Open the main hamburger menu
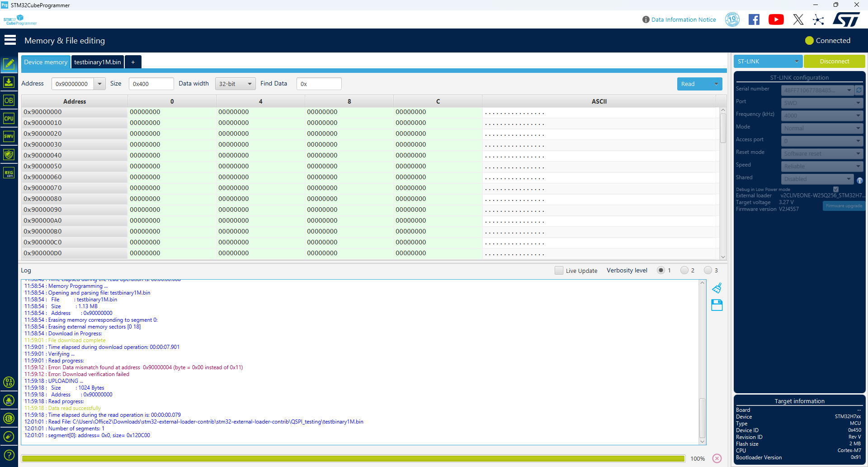 [9, 40]
